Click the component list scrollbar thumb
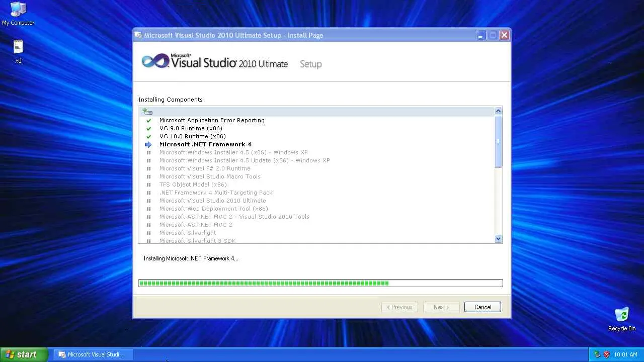Image resolution: width=644 pixels, height=362 pixels. 499,141
